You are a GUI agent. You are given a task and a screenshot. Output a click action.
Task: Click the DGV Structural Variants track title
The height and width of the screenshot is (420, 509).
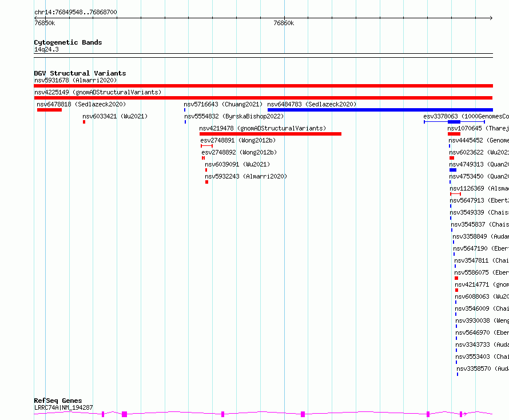coord(80,73)
